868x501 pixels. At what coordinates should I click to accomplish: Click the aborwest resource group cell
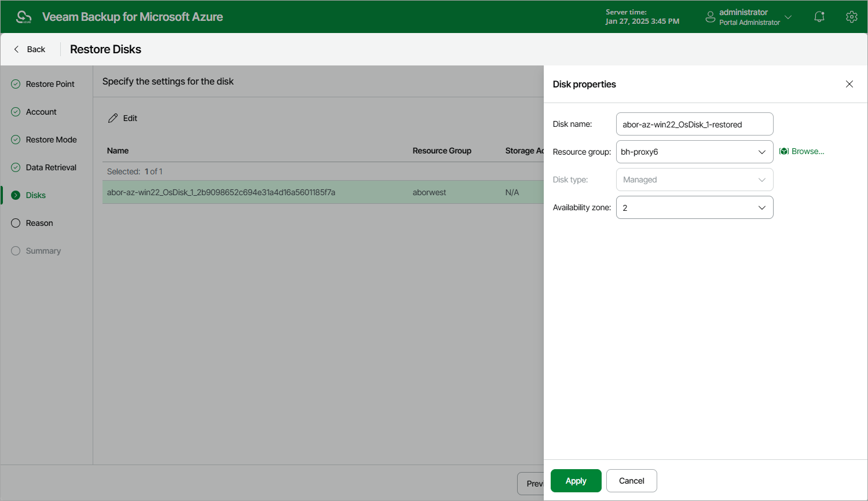[429, 192]
